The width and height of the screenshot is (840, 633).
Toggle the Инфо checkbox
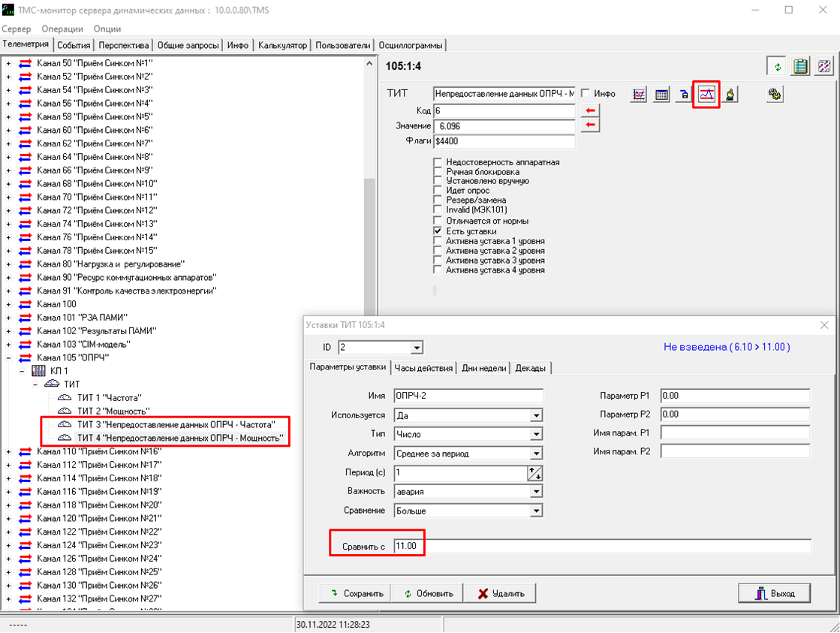pos(586,94)
